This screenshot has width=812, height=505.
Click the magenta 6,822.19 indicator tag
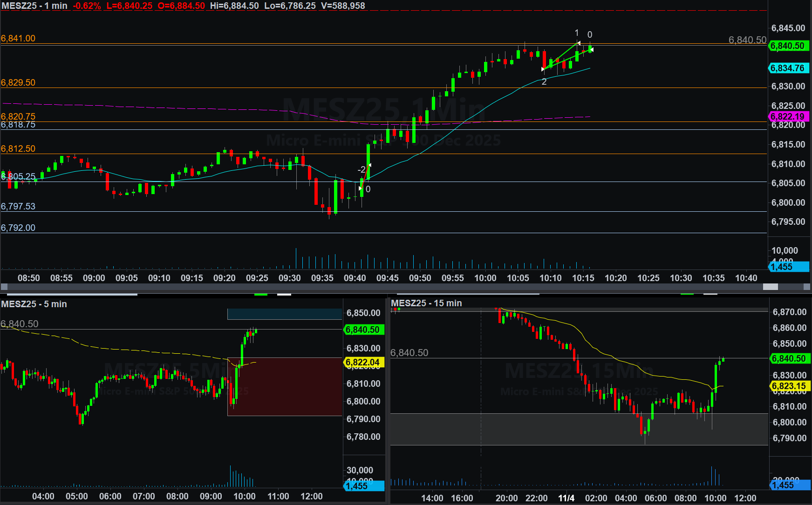tap(788, 116)
